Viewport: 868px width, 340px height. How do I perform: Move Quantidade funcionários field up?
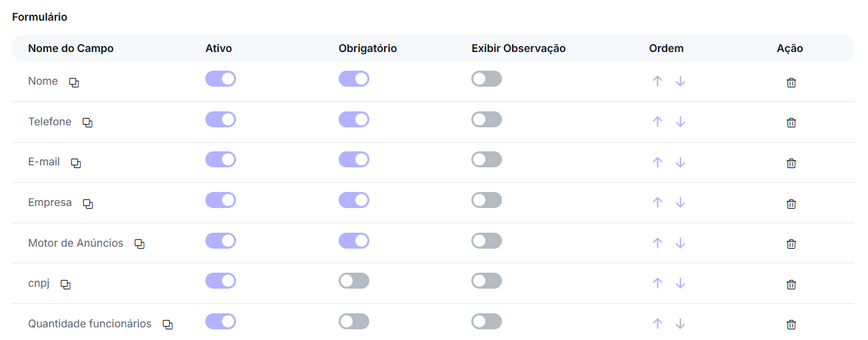657,324
